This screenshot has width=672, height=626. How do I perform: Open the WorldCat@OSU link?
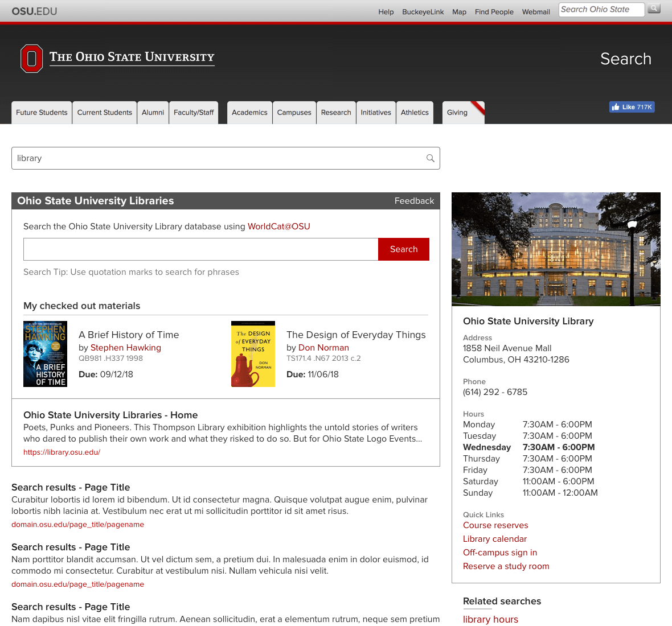point(278,226)
